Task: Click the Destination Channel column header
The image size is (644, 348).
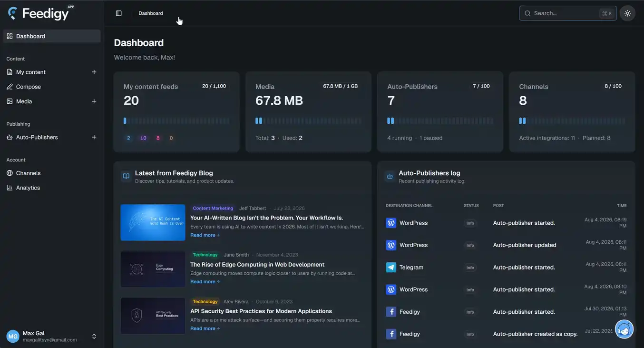Action: (409, 206)
